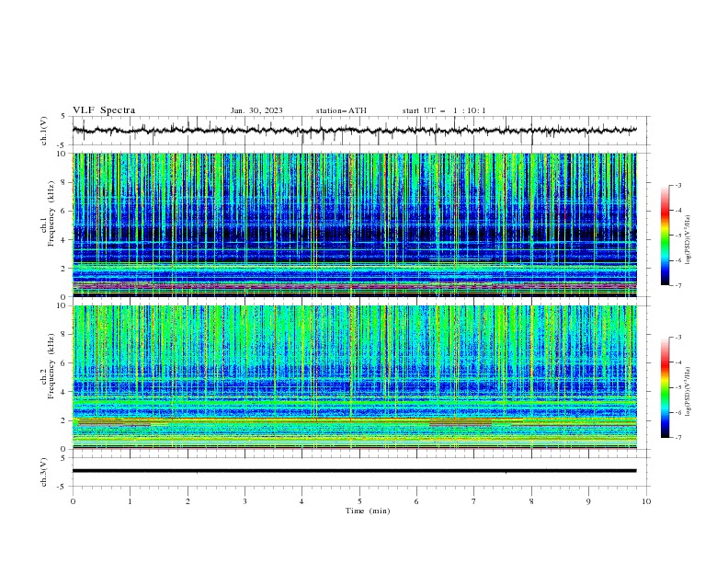This screenshot has width=728, height=563.
Task: Click the "4" tick on the time axis
Action: pos(301,501)
